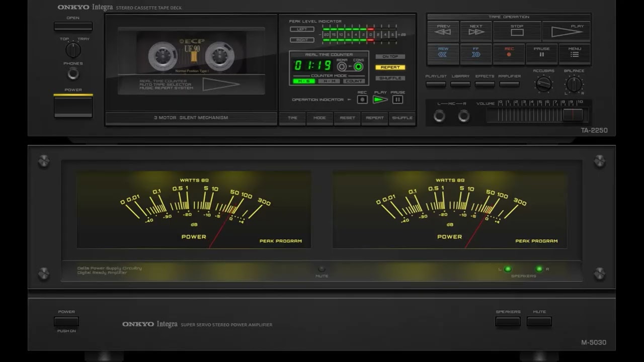Screen dimensions: 644x362
Task: Stop playback in Tape Operation panel
Action: pyautogui.click(x=517, y=31)
